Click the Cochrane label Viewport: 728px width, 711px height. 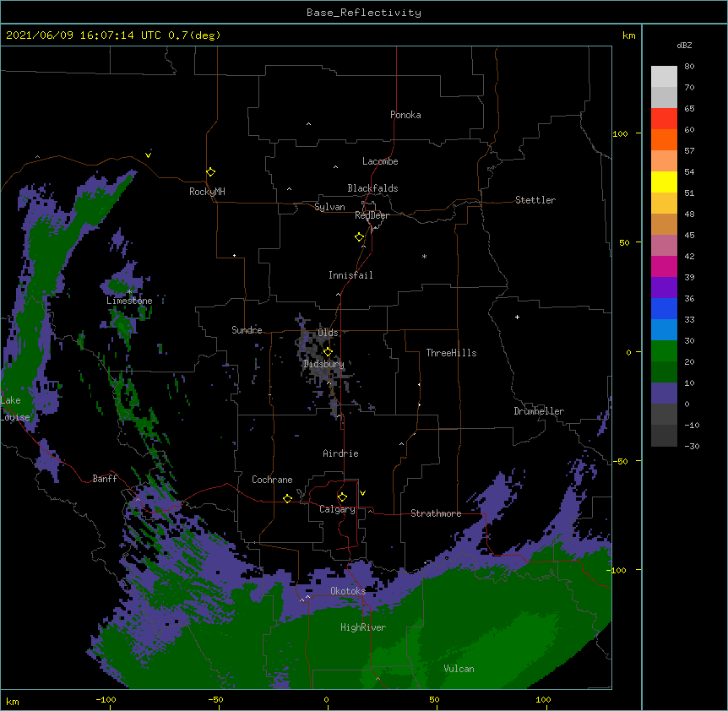pos(272,480)
